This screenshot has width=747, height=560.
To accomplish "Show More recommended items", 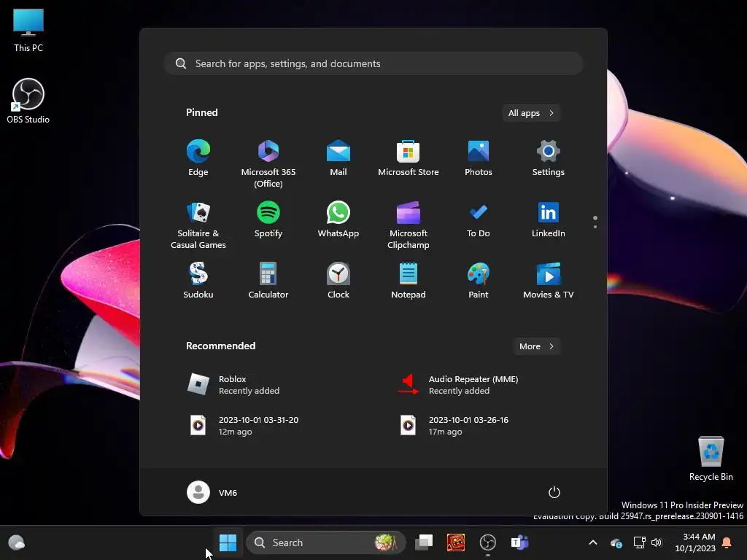I will click(x=537, y=346).
